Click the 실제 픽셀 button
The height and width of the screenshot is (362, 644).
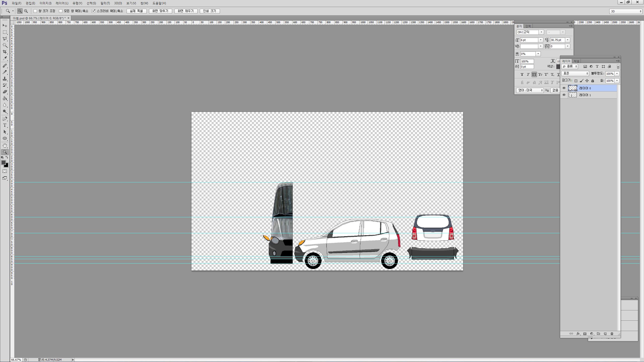click(136, 11)
